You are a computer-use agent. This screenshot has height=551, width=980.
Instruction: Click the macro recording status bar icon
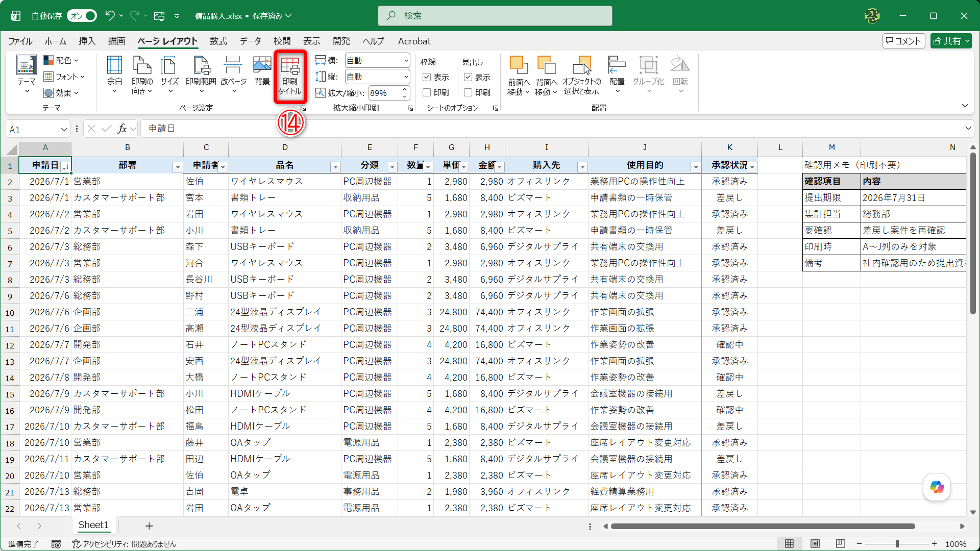56,544
